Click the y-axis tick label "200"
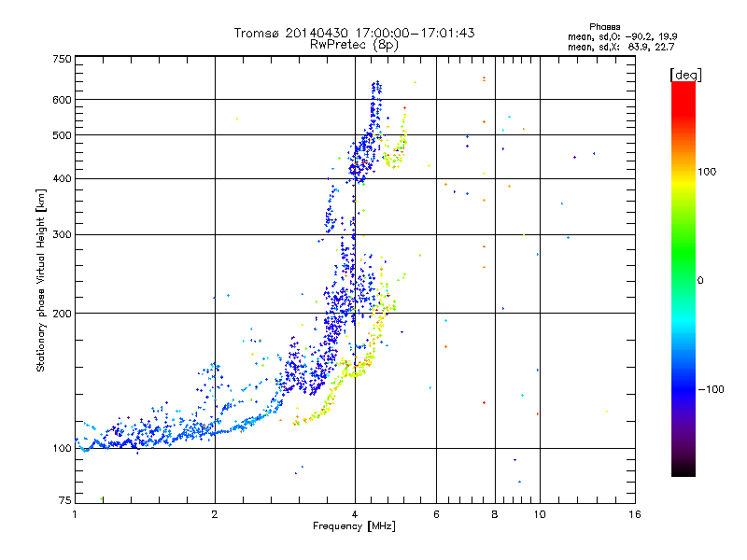Viewport: 747px width, 560px height. [x=62, y=314]
